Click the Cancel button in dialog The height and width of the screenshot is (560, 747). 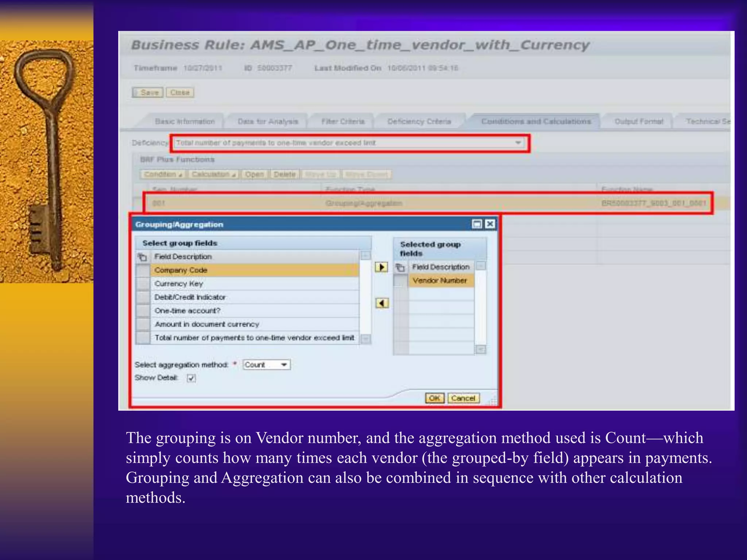[463, 398]
